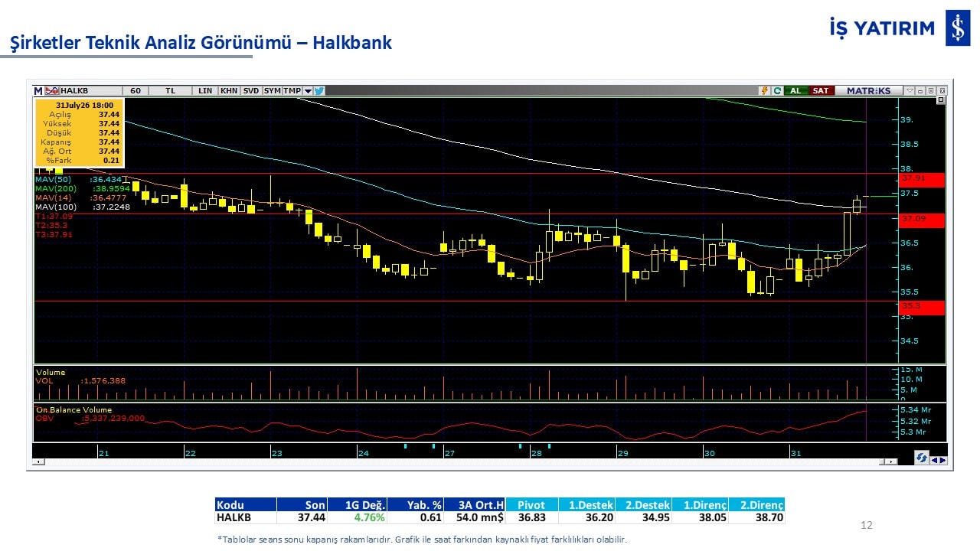Viewport: 980px width, 551px height.
Task: Click the 1.Destek column header
Action: click(x=586, y=505)
